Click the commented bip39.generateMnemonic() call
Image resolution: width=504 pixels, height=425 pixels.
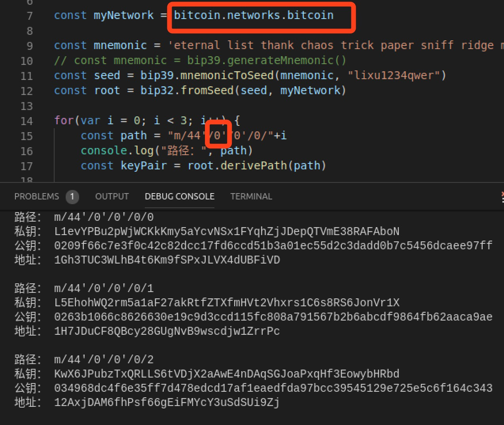267,60
